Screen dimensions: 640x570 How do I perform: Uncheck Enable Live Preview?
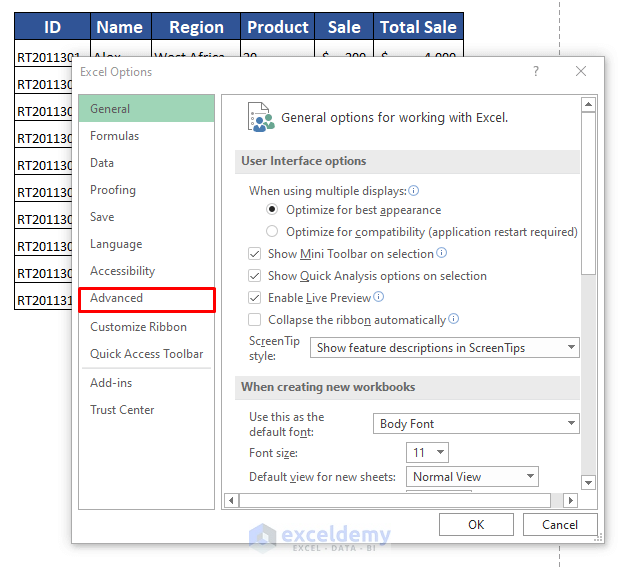coord(254,298)
